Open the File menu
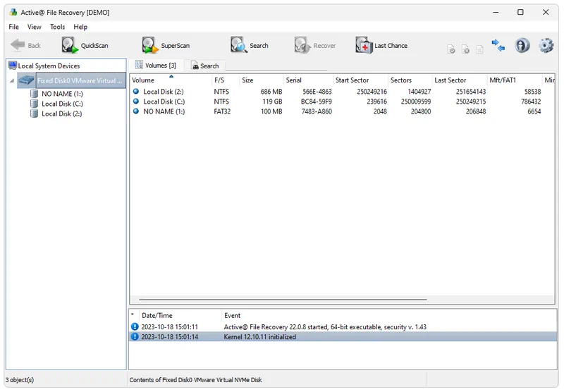This screenshot has height=392, width=564. pyautogui.click(x=13, y=27)
